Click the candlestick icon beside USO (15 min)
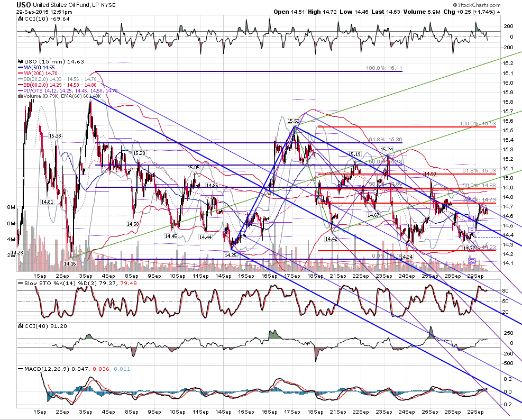Viewport: 522px width, 420px height. [x=20, y=61]
